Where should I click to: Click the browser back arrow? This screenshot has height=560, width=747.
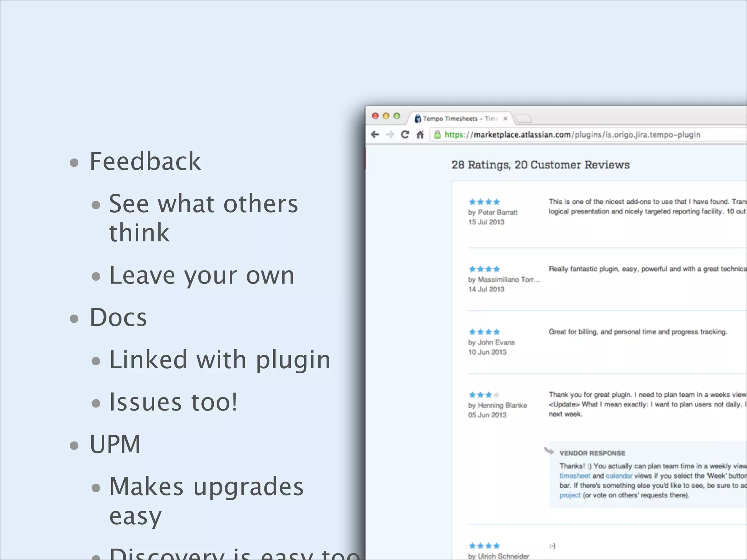click(x=375, y=135)
